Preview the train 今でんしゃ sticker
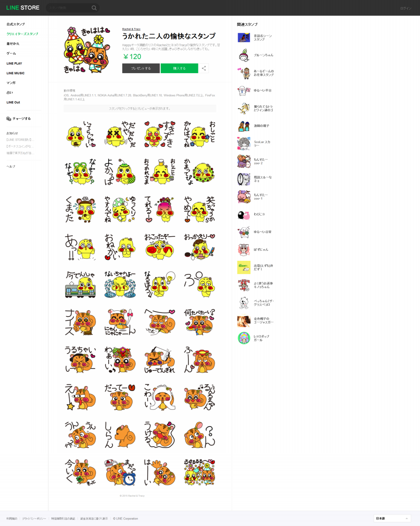Viewport: 420px width, 526px height. (x=81, y=285)
